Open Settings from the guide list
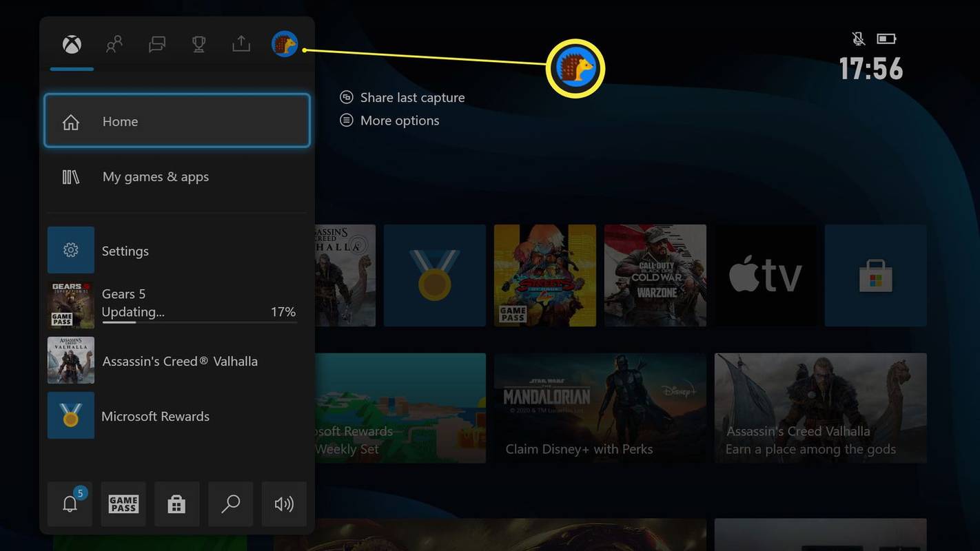 point(177,250)
